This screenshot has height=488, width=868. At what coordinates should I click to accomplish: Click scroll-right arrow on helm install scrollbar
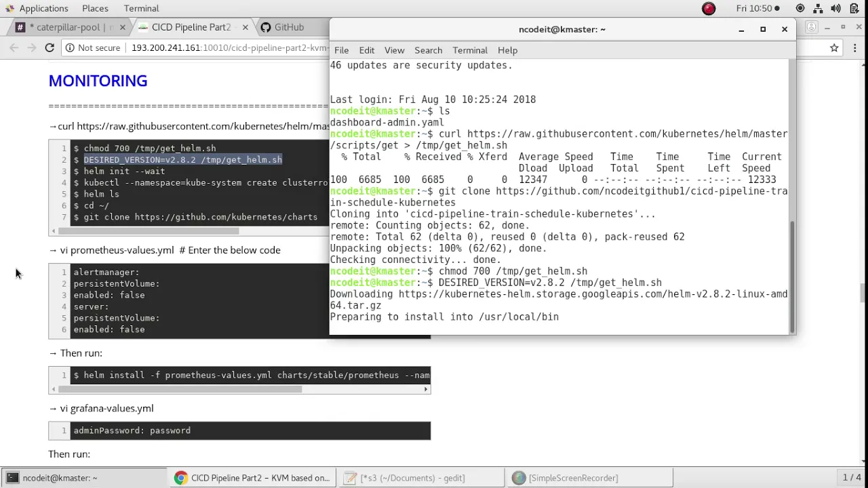pos(426,389)
